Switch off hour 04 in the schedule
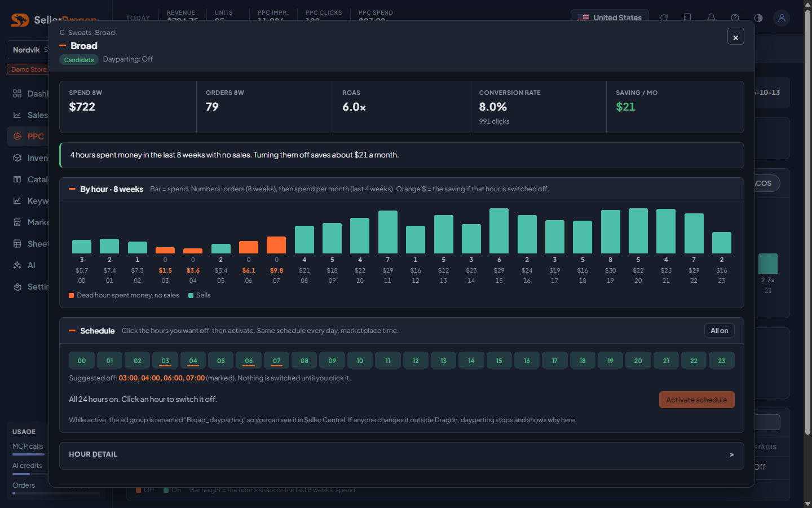812x508 pixels. point(193,360)
